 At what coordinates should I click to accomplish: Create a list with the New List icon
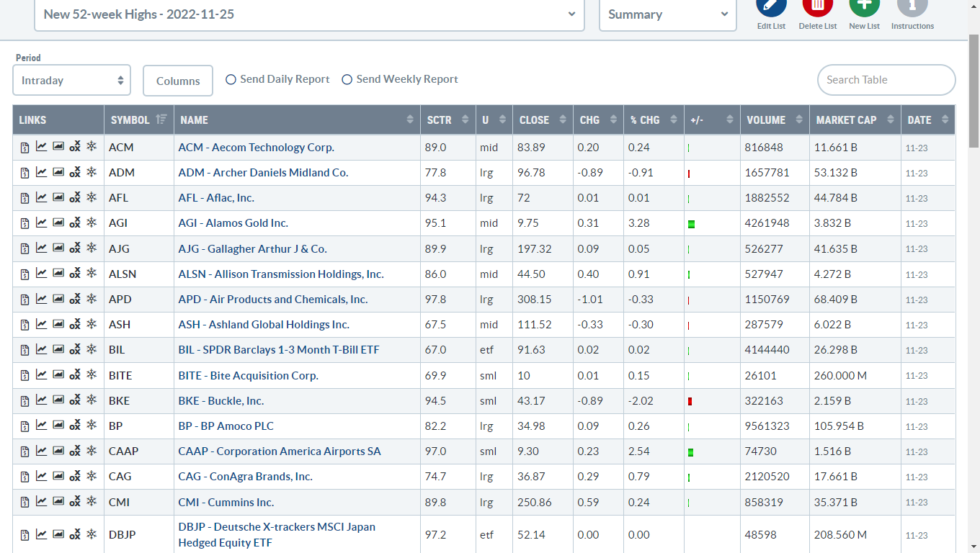(865, 6)
